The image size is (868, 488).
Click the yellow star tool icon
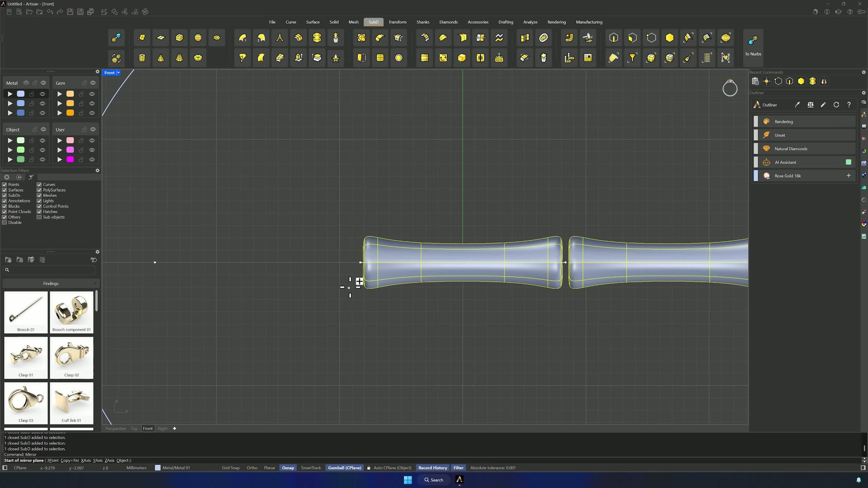pyautogui.click(x=336, y=58)
